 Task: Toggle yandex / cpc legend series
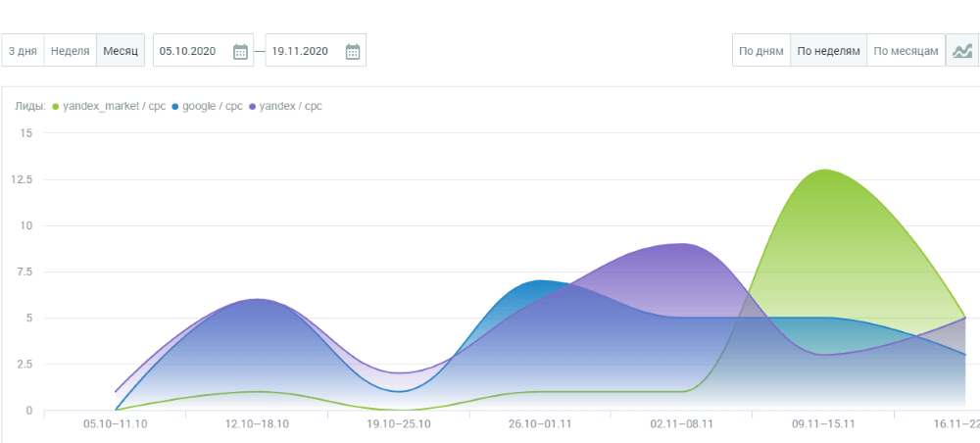(x=291, y=106)
